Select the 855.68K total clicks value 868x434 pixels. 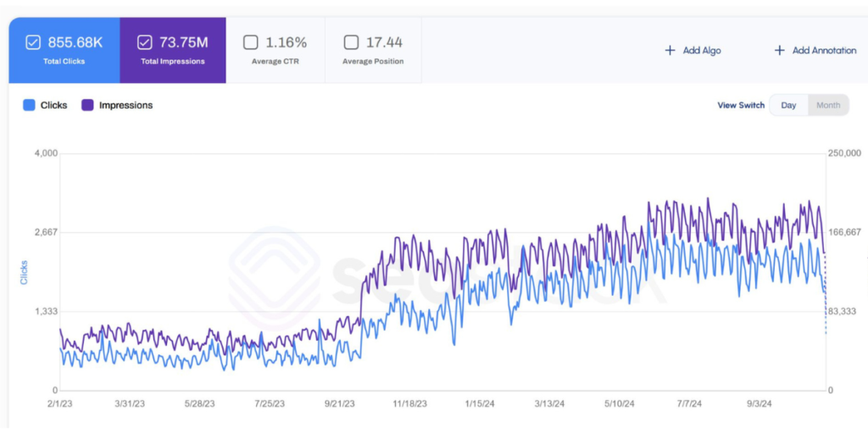click(75, 42)
